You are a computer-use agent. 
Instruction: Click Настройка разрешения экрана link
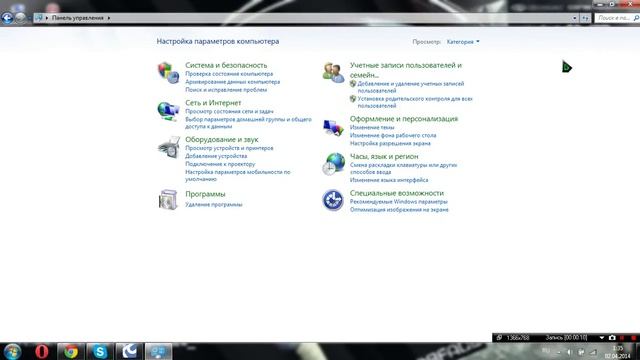pyautogui.click(x=390, y=143)
